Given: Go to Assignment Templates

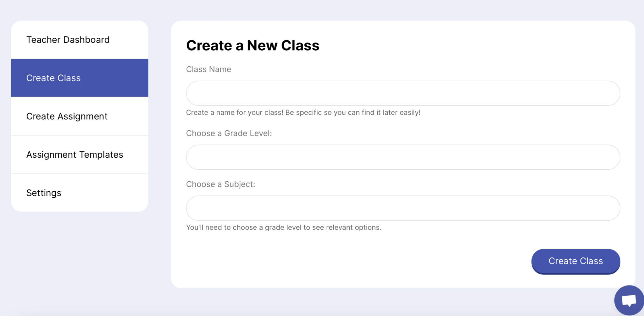Looking at the screenshot, I should tap(75, 155).
